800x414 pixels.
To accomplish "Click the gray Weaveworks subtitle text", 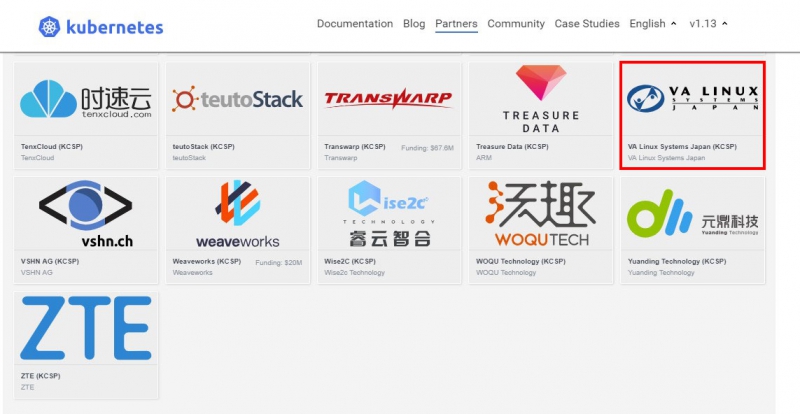I will coord(192,273).
